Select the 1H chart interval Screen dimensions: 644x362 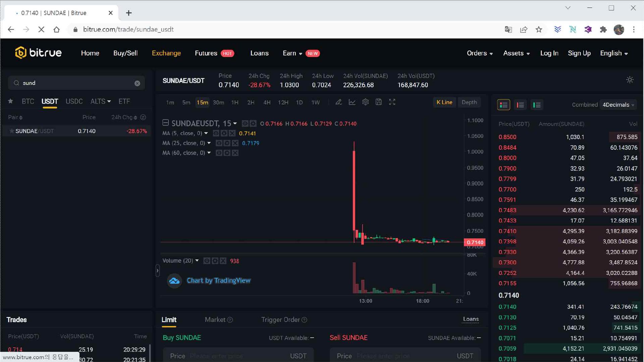(x=235, y=102)
